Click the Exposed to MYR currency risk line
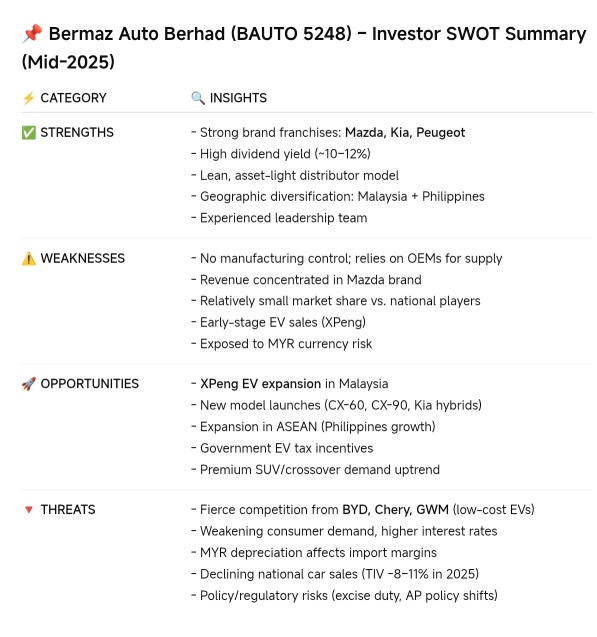This screenshot has width=597, height=637. point(281,344)
